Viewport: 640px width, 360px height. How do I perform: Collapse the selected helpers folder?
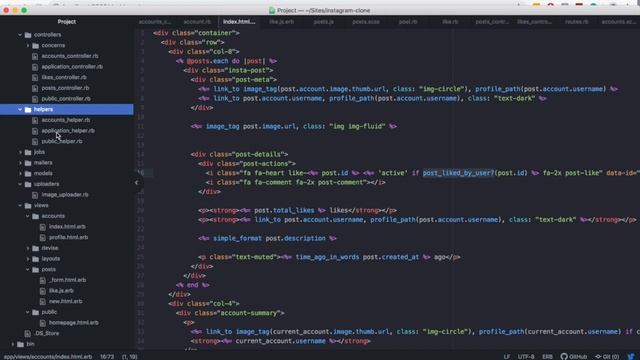tap(20, 109)
